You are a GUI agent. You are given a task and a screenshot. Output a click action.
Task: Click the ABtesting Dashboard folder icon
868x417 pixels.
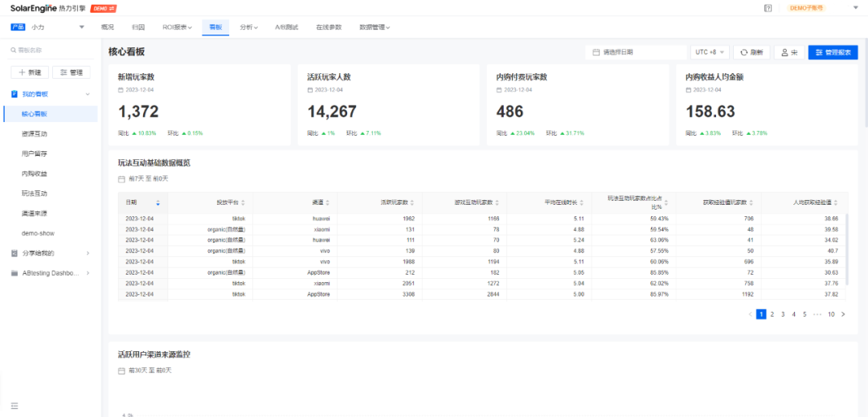14,273
